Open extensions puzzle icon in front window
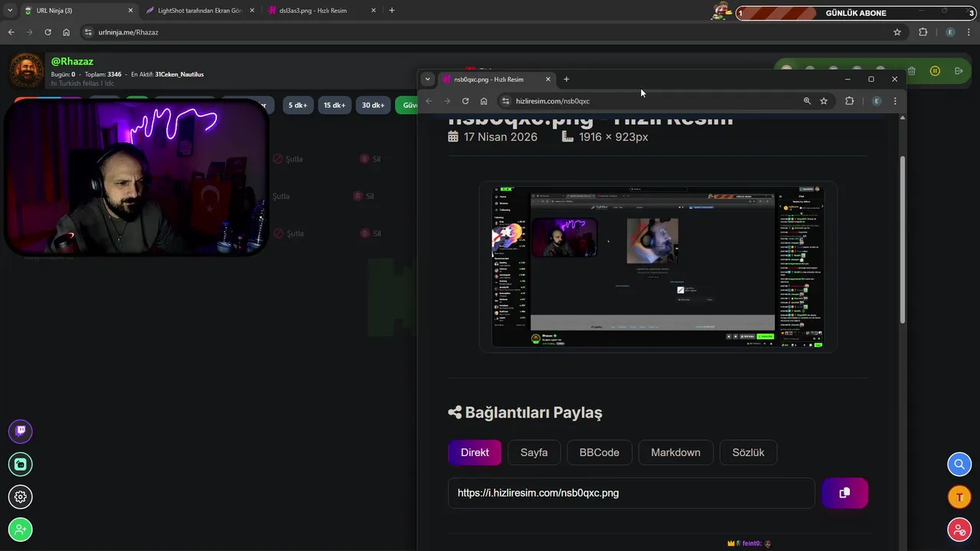 point(849,101)
